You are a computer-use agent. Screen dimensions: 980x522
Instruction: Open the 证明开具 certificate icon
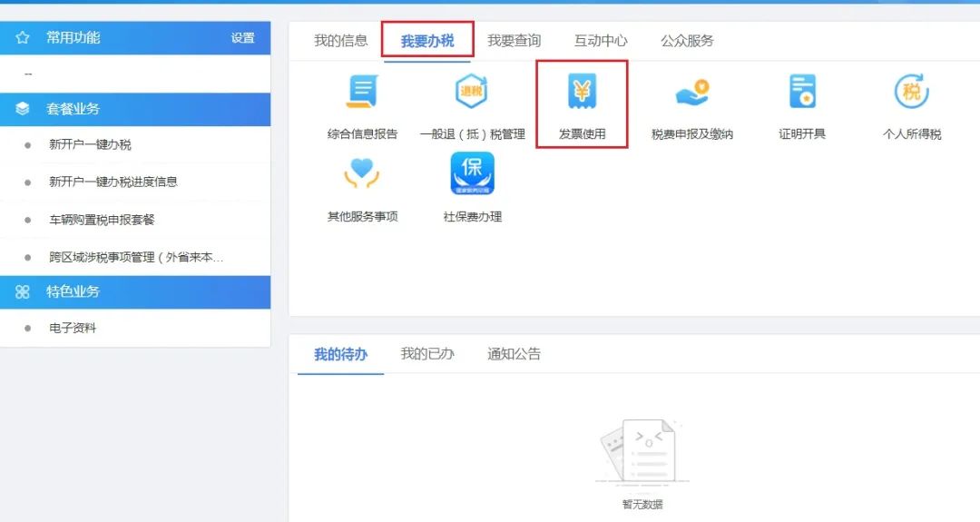(802, 93)
